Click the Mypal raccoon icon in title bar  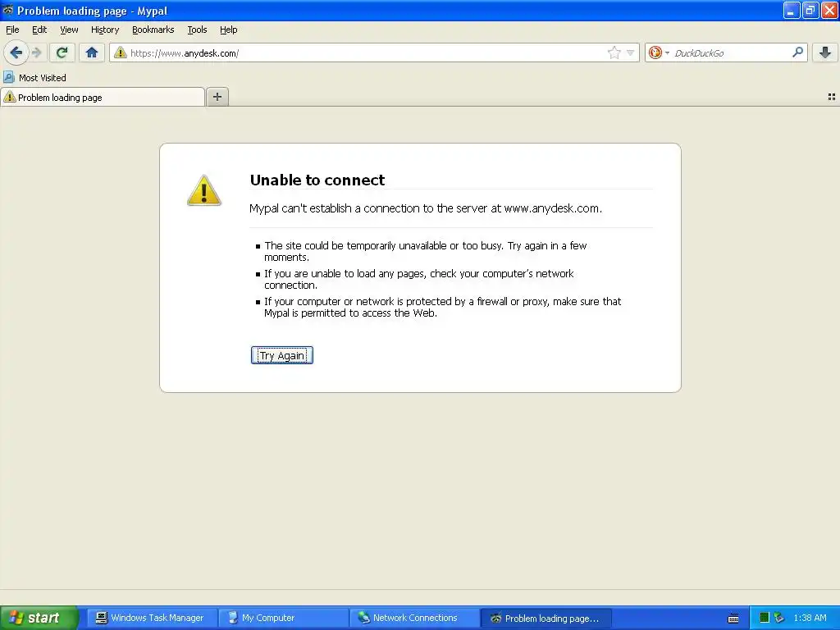tap(7, 10)
